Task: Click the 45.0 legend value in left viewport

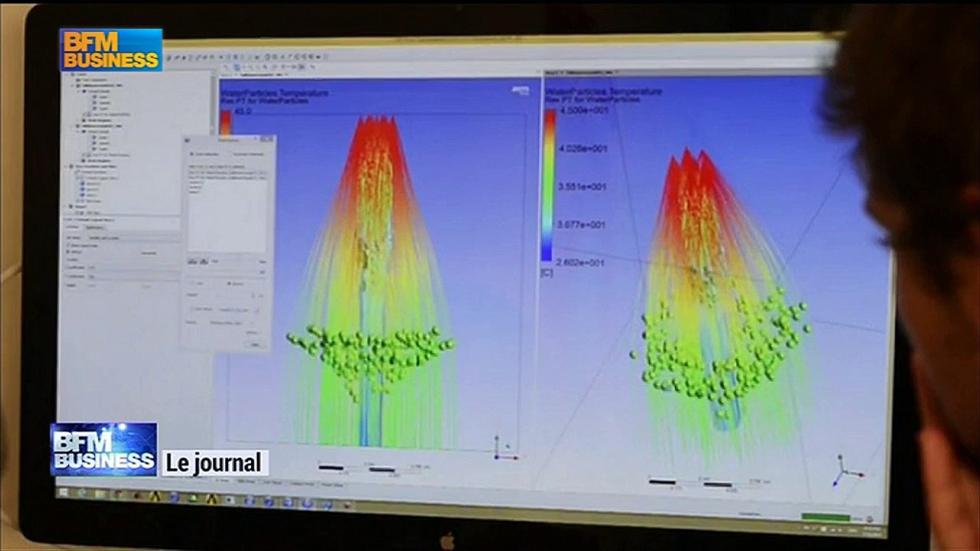Action: tap(243, 112)
